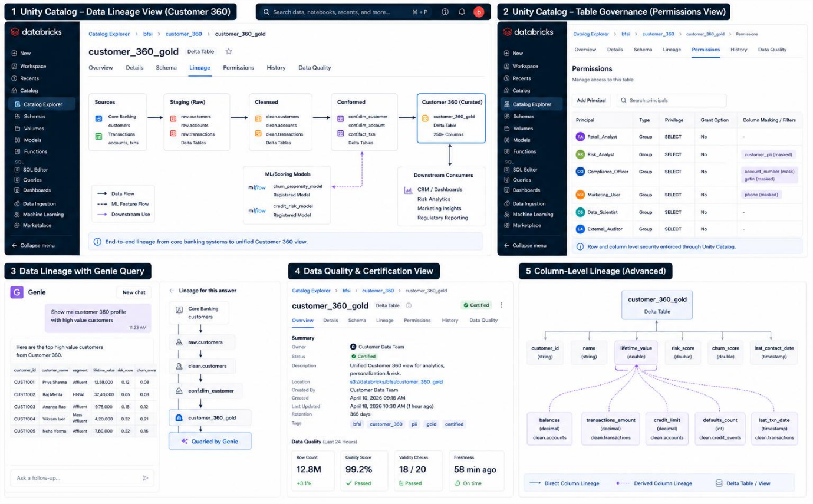Select the Overview tab in Permissions View
The height and width of the screenshot is (504, 813).
click(585, 50)
